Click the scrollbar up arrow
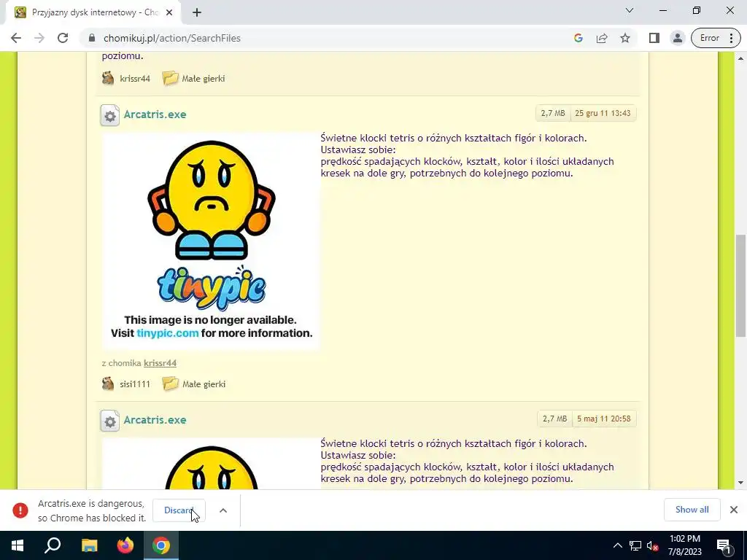747x560 pixels. pos(741,58)
